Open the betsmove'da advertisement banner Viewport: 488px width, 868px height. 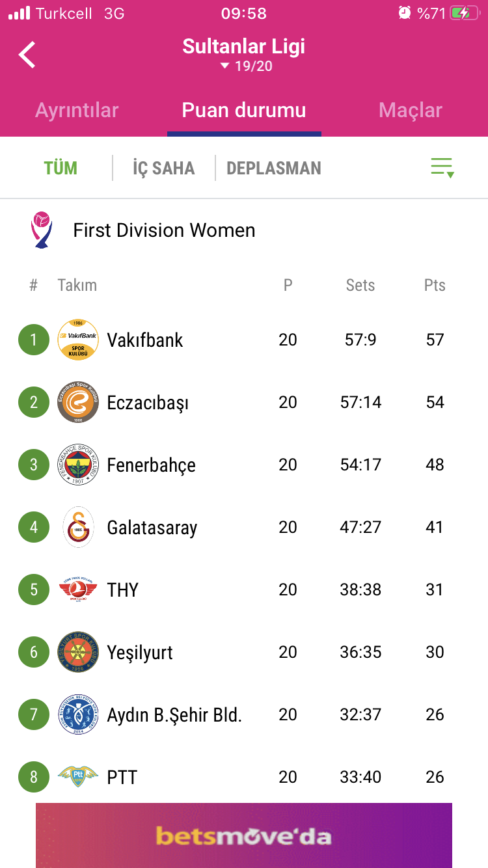point(244,835)
